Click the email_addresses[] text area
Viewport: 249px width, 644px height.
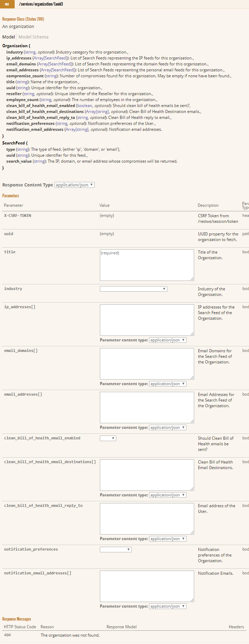pos(147,407)
